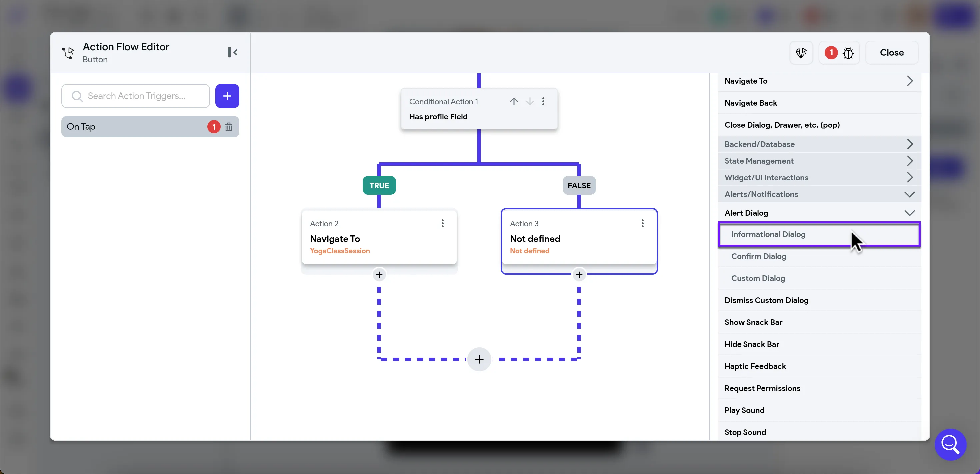Viewport: 980px width, 474px height.
Task: Move Conditional Action 1 up
Action: point(514,101)
